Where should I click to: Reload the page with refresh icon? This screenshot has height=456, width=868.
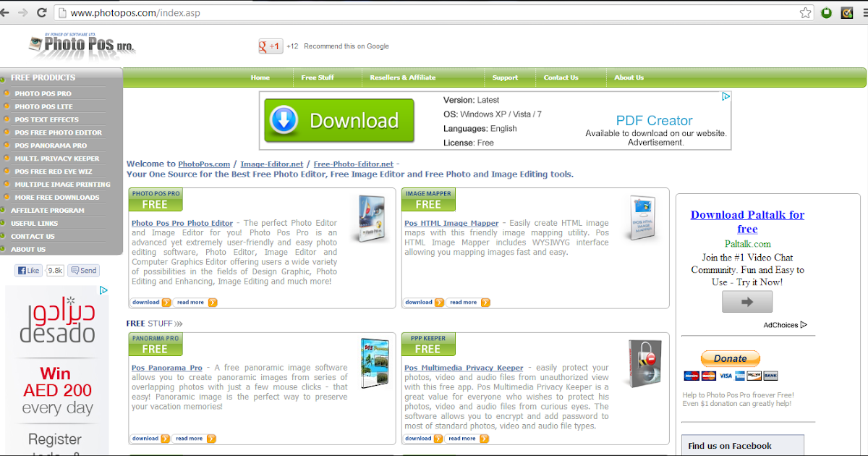(42, 12)
